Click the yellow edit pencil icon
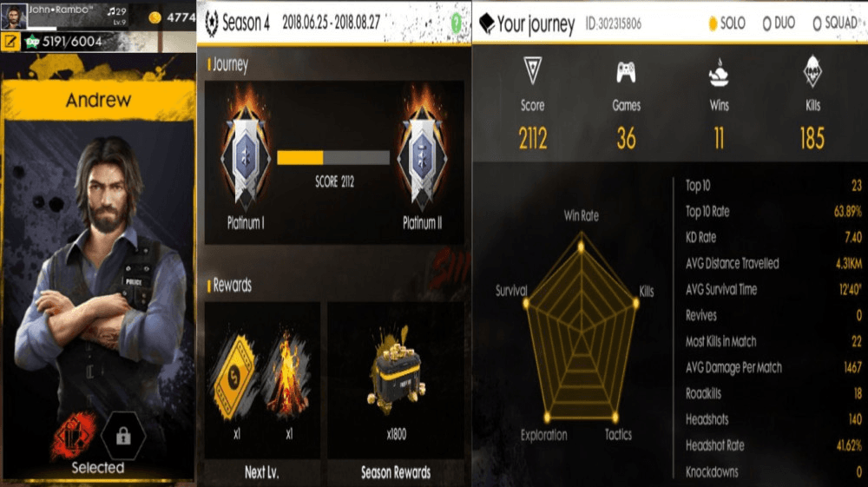The width and height of the screenshot is (868, 487). pyautogui.click(x=10, y=42)
